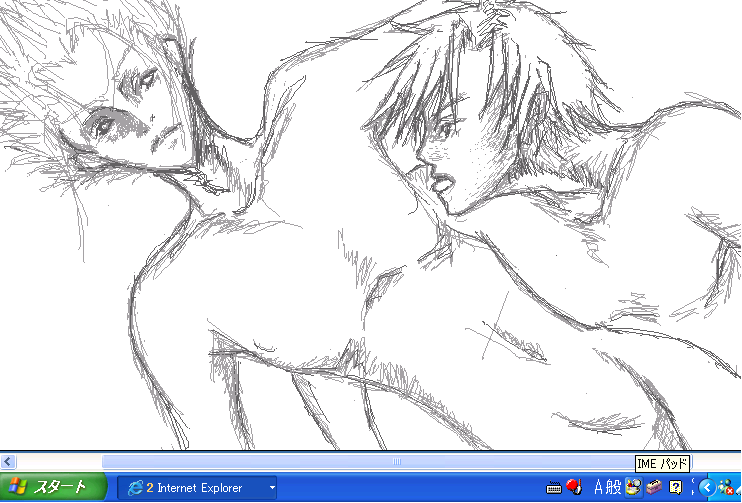Click the horizontal scrollbar left arrow
The width and height of the screenshot is (742, 503).
8,461
